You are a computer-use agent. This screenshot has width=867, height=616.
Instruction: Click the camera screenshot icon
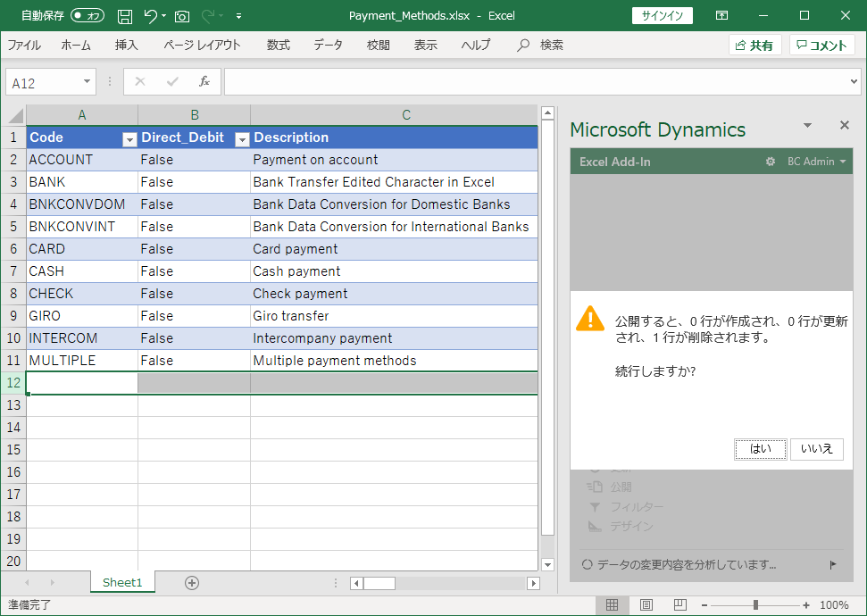[182, 17]
